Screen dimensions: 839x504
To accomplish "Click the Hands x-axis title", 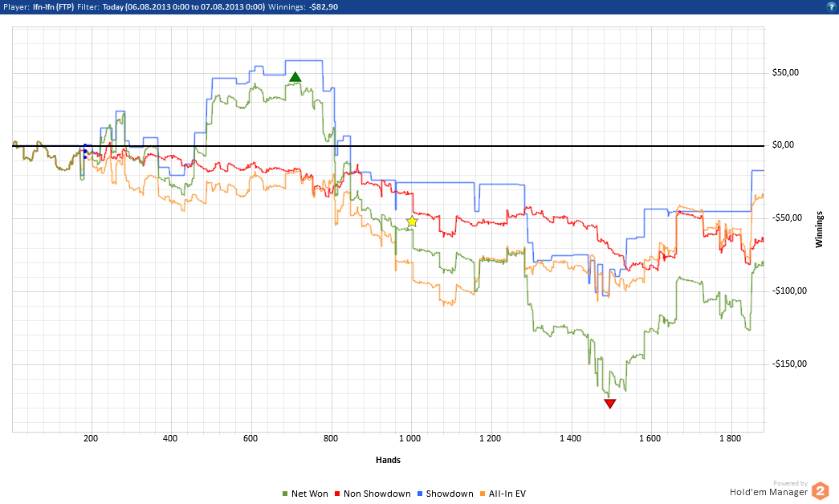I will pos(388,460).
